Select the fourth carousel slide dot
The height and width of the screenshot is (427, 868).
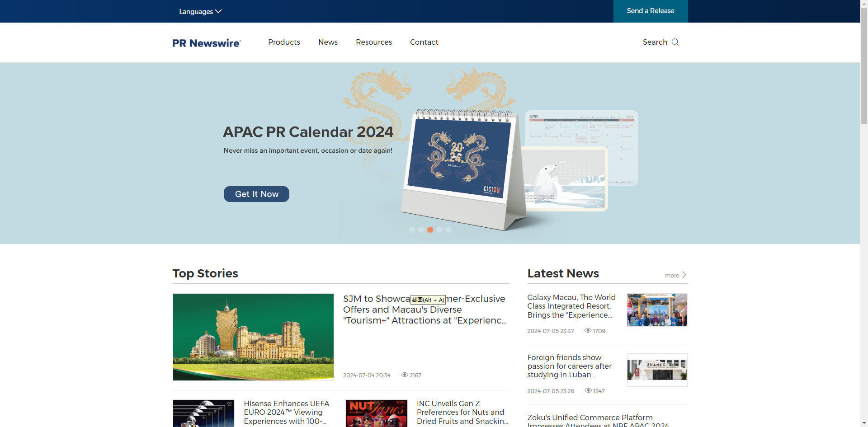point(439,230)
